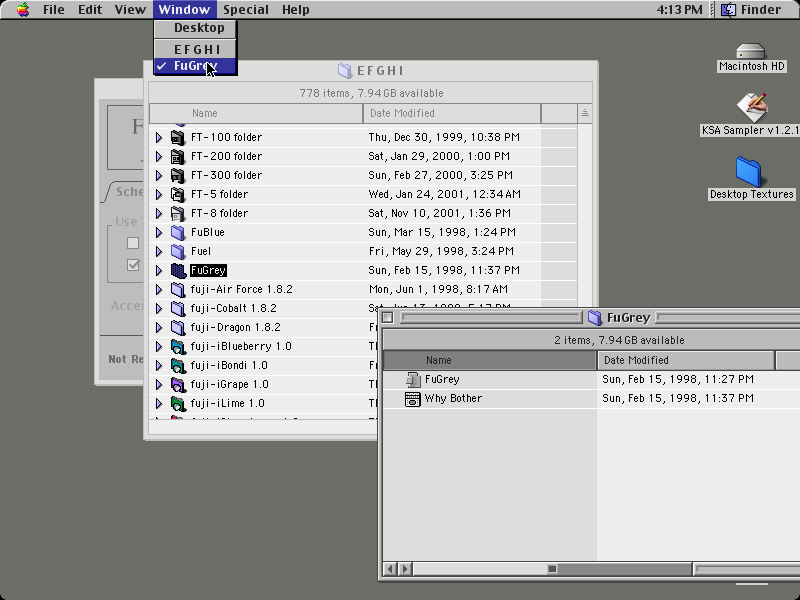The width and height of the screenshot is (800, 600).
Task: Select the FuGrey file icon in FuGrey window
Action: point(413,379)
